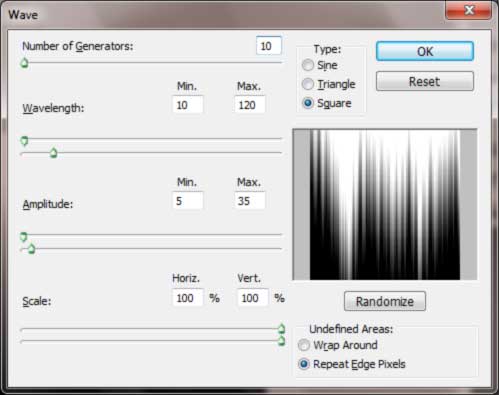Click the Wavelength Max field
Image resolution: width=499 pixels, height=395 pixels.
point(250,105)
